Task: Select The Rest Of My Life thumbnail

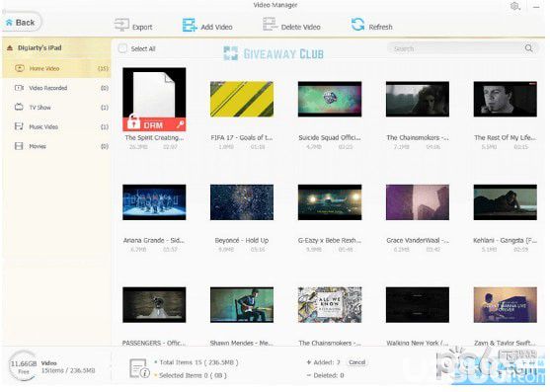Action: (x=506, y=99)
